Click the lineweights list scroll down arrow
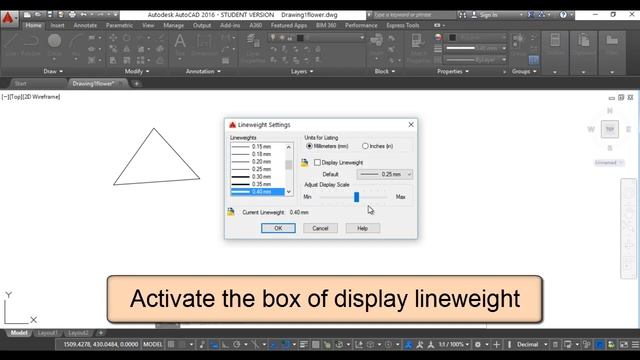Viewport: 640px width, 360px height. [289, 192]
